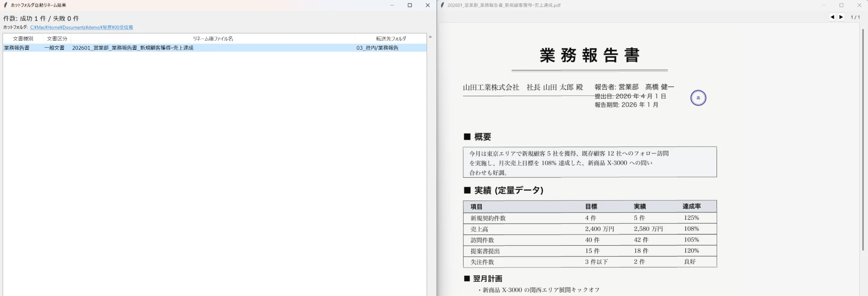The height and width of the screenshot is (296, 868).
Task: Click the 2,580 万円 value in the table
Action: click(x=648, y=229)
